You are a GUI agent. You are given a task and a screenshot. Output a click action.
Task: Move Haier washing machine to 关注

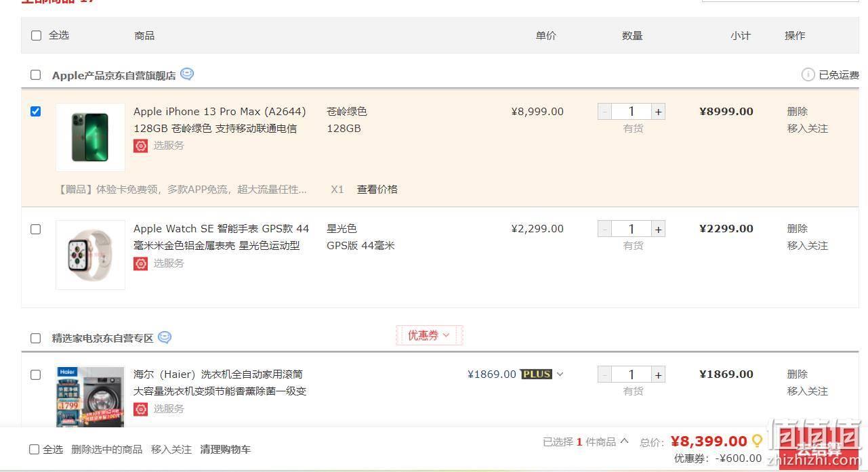807,391
